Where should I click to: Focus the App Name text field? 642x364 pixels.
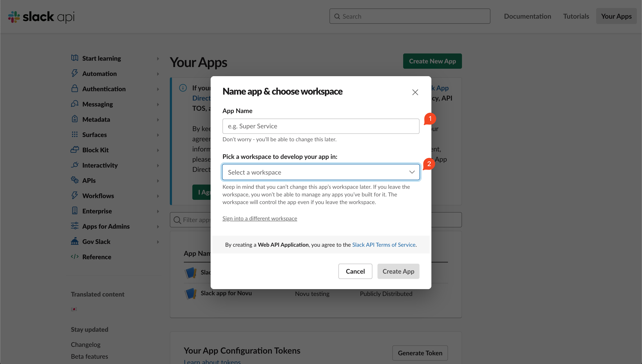click(x=321, y=126)
